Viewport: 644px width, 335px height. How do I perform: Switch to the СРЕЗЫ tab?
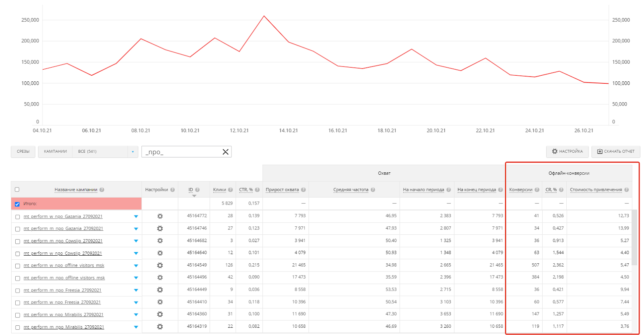point(23,151)
